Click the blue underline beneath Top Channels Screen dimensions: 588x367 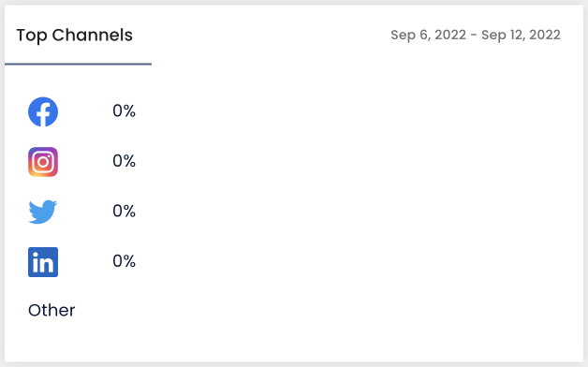pyautogui.click(x=78, y=64)
